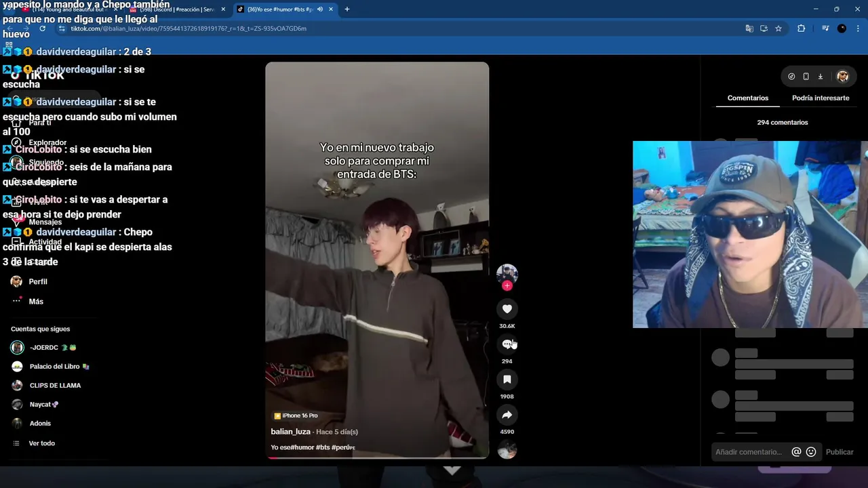Image resolution: width=868 pixels, height=488 pixels.
Task: Click the site info icon in address bar
Action: (x=62, y=28)
